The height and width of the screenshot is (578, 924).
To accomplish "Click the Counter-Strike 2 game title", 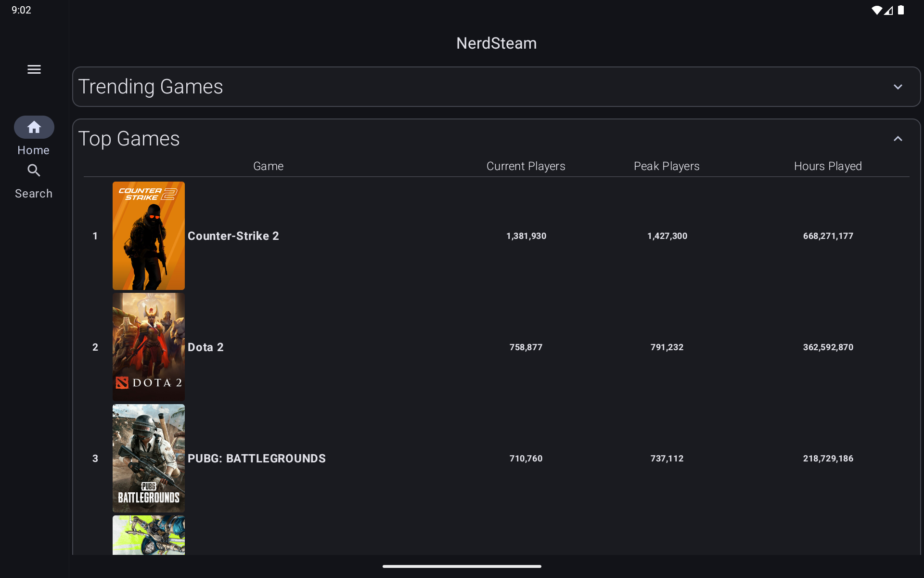I will click(233, 236).
